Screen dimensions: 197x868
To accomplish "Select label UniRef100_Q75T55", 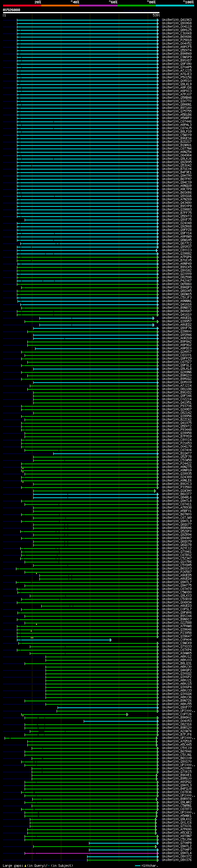I will (177, 111).
